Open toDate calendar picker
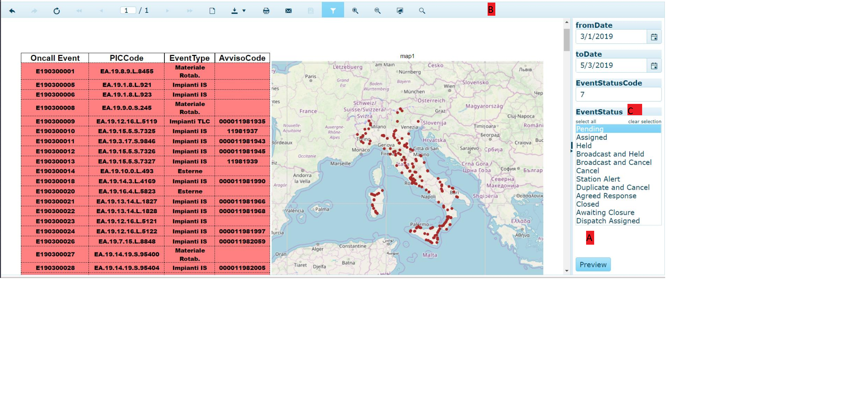Image resolution: width=868 pixels, height=395 pixels. (x=654, y=66)
